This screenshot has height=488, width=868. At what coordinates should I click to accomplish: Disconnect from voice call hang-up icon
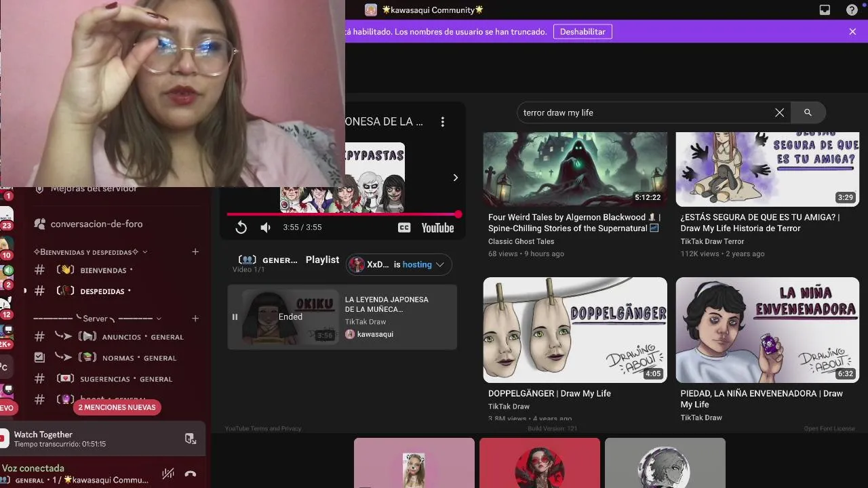(191, 474)
